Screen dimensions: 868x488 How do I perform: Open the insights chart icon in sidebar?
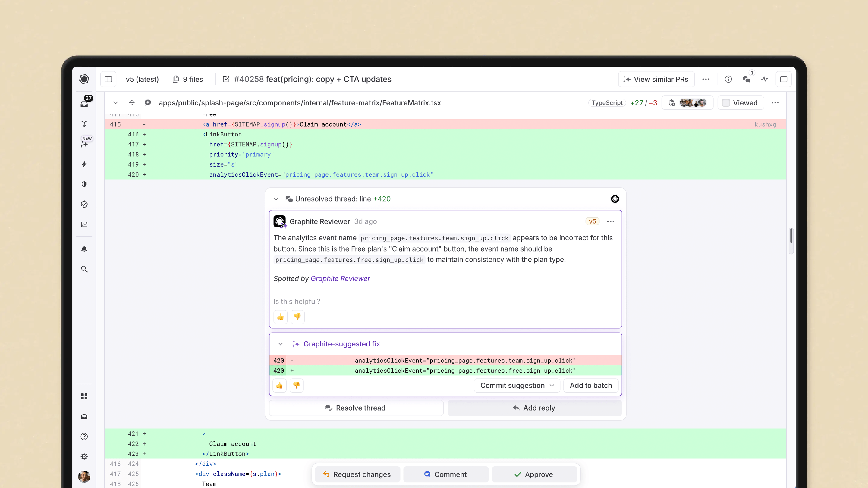(84, 224)
